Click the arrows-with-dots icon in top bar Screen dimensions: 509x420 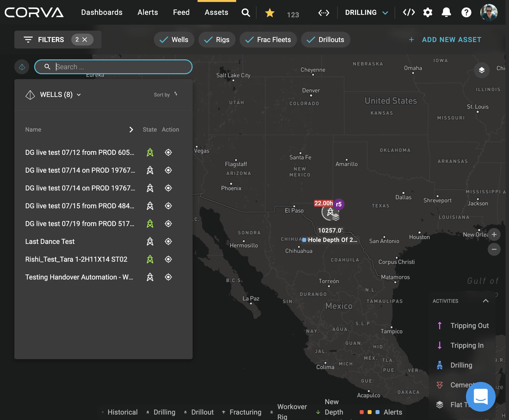coord(324,13)
